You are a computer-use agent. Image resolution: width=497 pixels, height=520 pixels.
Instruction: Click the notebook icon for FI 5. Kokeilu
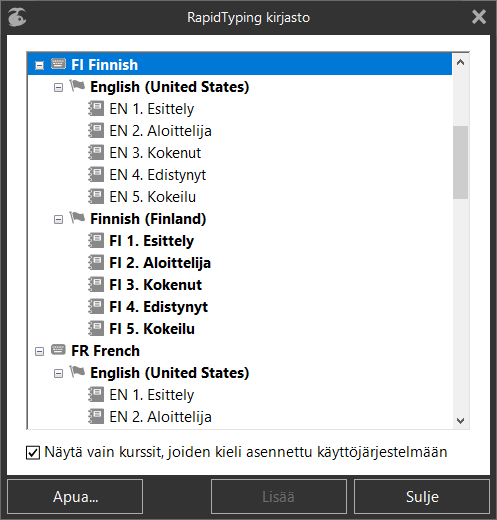(96, 328)
